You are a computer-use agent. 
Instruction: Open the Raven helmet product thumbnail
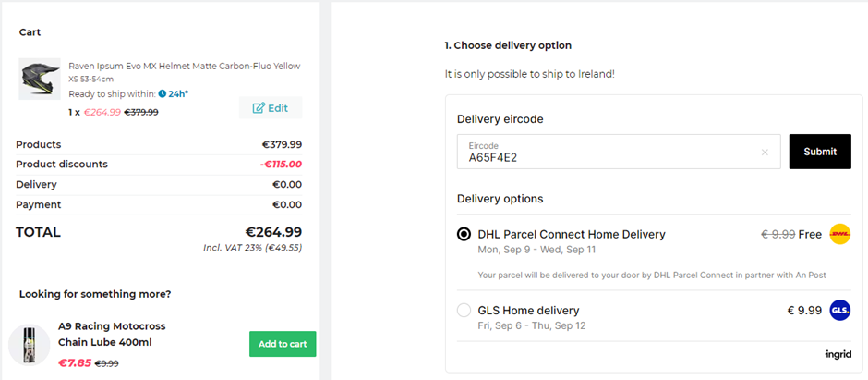40,80
